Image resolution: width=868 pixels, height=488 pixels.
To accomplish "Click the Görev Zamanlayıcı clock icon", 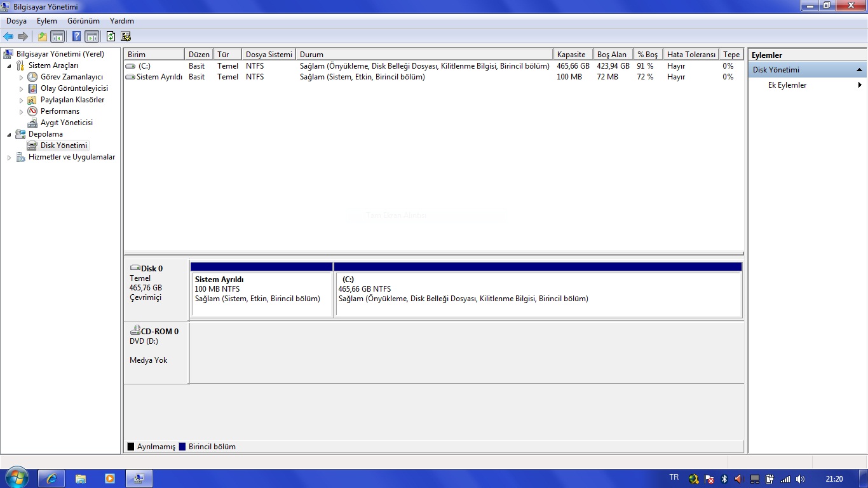I will (32, 77).
